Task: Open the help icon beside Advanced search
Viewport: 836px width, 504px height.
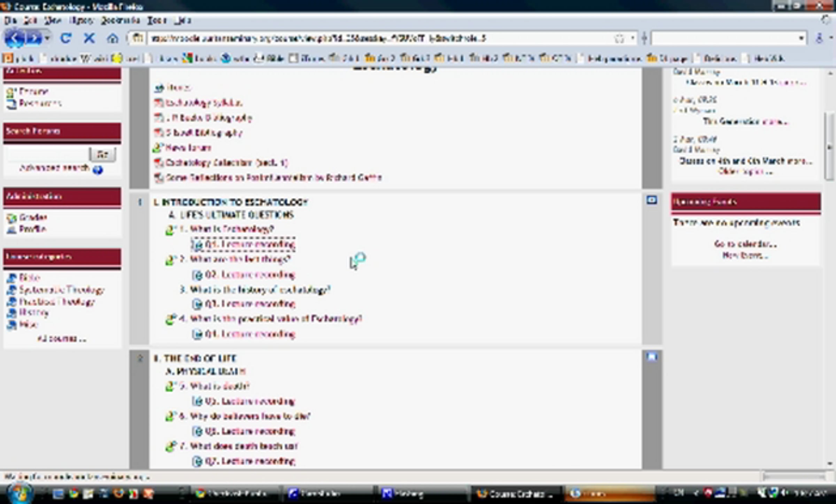Action: pyautogui.click(x=98, y=170)
